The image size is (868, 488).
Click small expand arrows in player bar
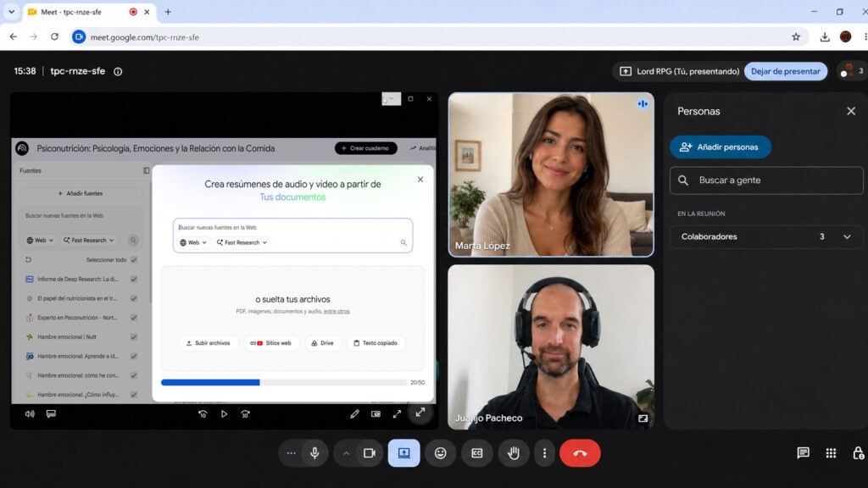397,413
